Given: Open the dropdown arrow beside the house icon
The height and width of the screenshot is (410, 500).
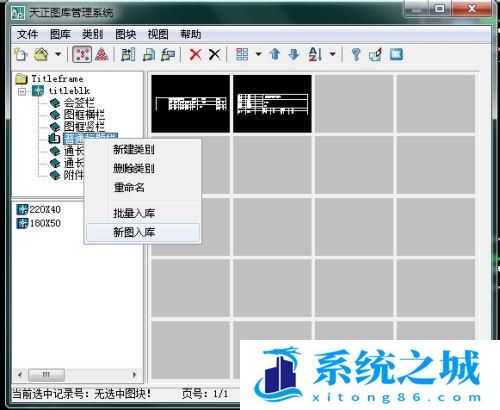Looking at the screenshot, I should pyautogui.click(x=58, y=54).
